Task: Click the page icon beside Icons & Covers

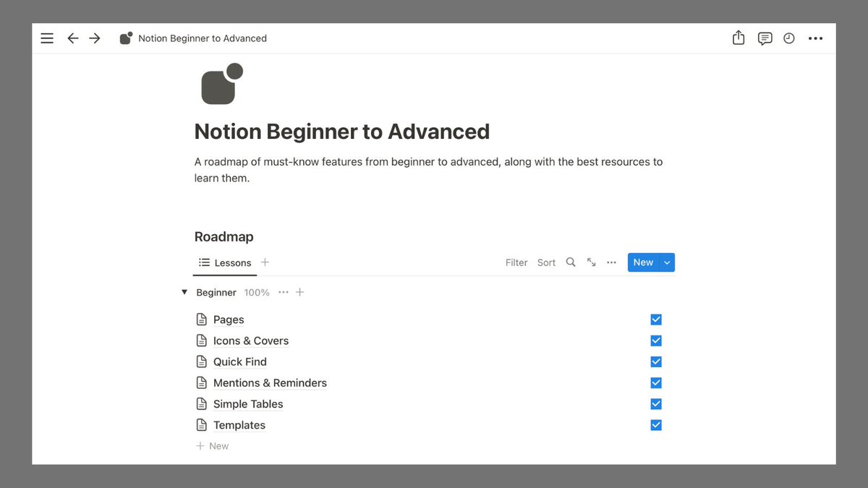Action: pos(202,341)
